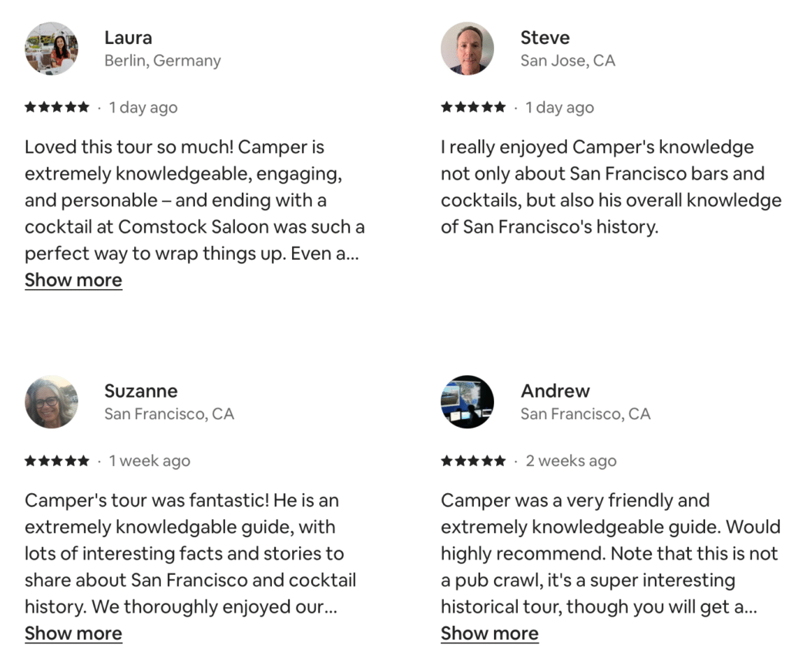The image size is (789, 672).
Task: Click Steve's location San Jose, CA
Action: pyautogui.click(x=568, y=61)
